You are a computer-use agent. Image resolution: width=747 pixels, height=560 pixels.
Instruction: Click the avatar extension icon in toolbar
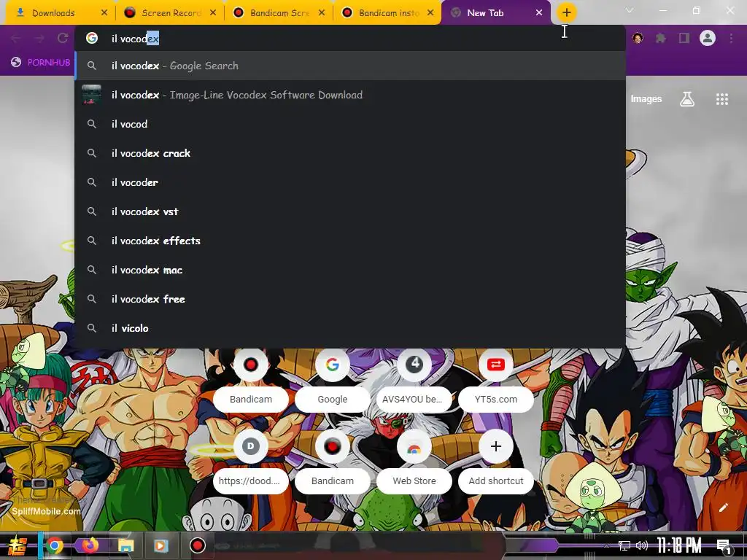[x=638, y=38]
